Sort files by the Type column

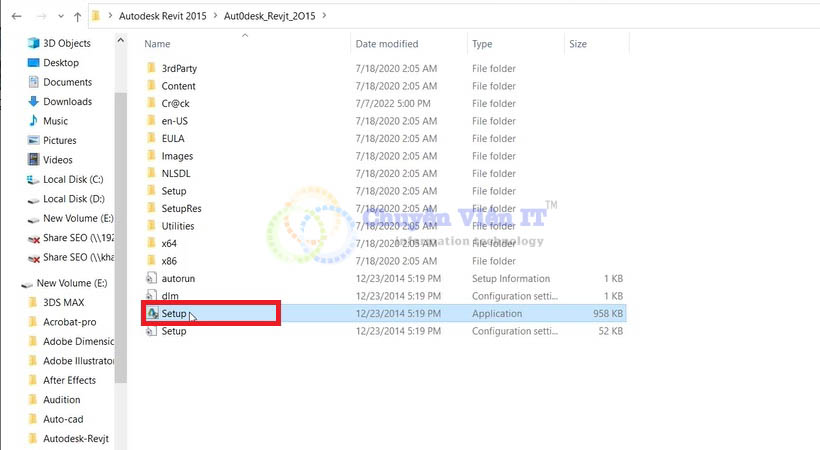tap(482, 44)
